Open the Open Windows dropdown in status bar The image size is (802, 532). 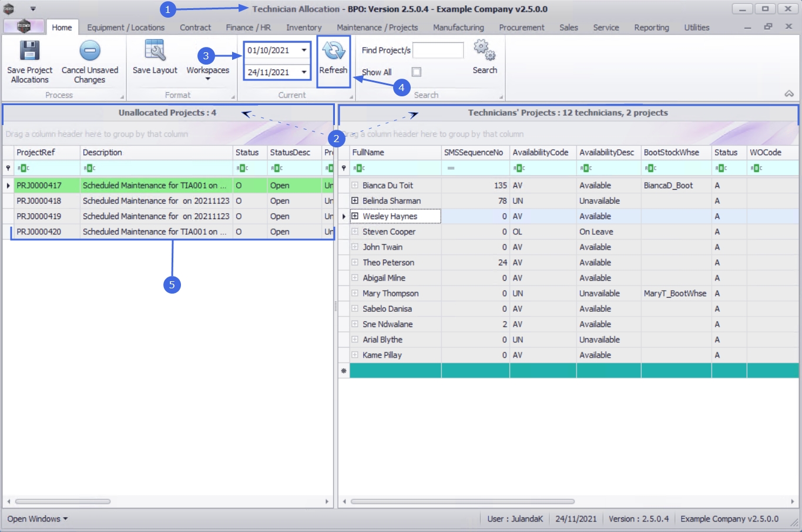[x=38, y=519]
